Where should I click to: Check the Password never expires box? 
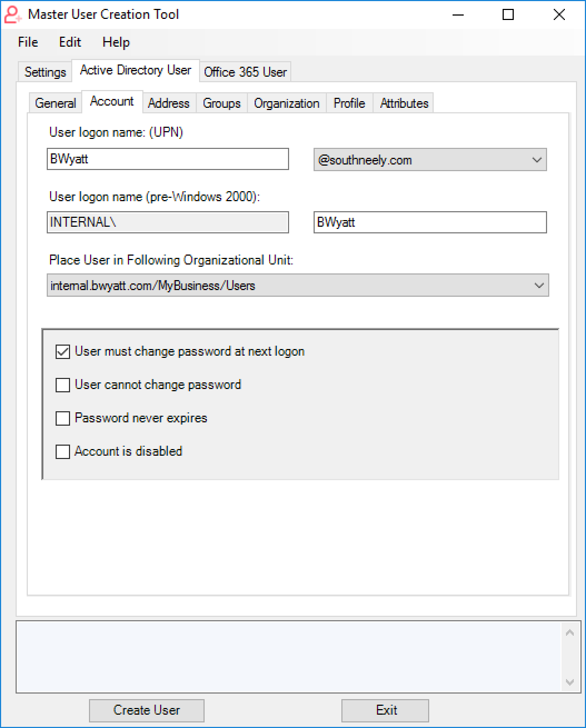(x=63, y=418)
